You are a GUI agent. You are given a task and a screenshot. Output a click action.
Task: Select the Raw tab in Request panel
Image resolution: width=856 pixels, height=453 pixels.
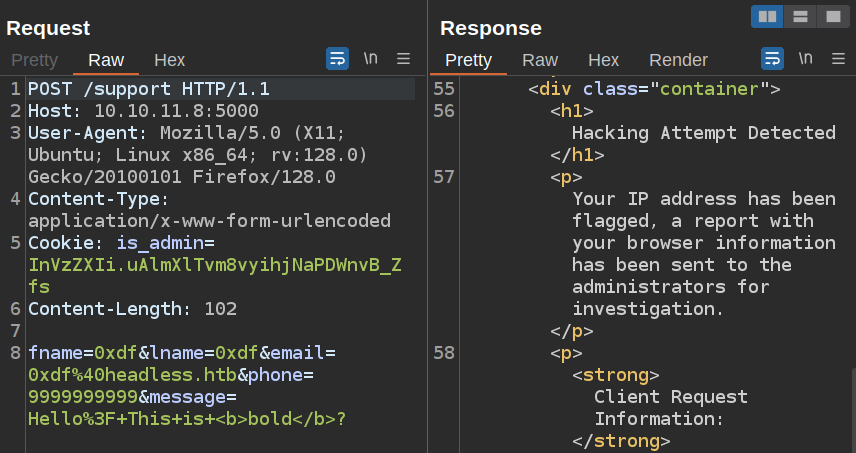(x=106, y=60)
